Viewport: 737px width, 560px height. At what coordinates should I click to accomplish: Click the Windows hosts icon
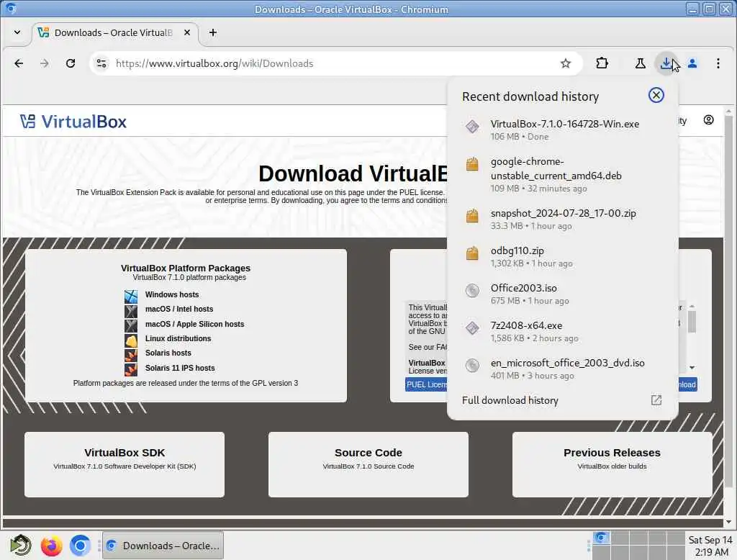[x=131, y=297]
